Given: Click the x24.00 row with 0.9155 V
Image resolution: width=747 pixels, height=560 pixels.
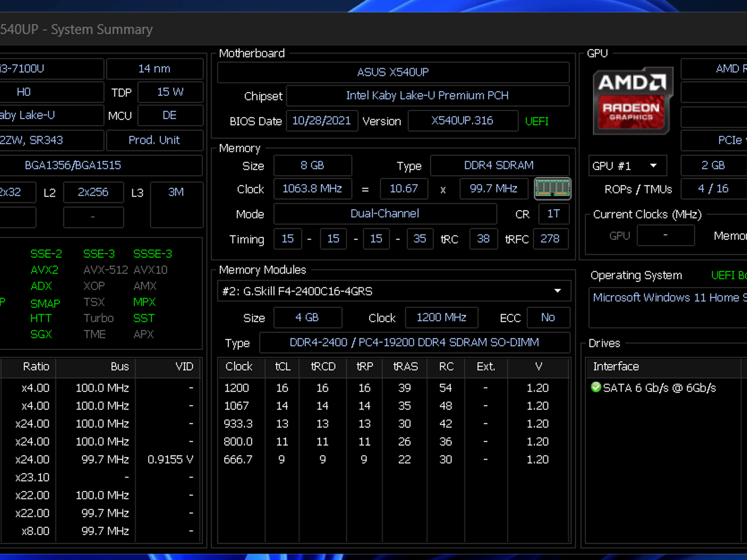Looking at the screenshot, I should pos(101,459).
